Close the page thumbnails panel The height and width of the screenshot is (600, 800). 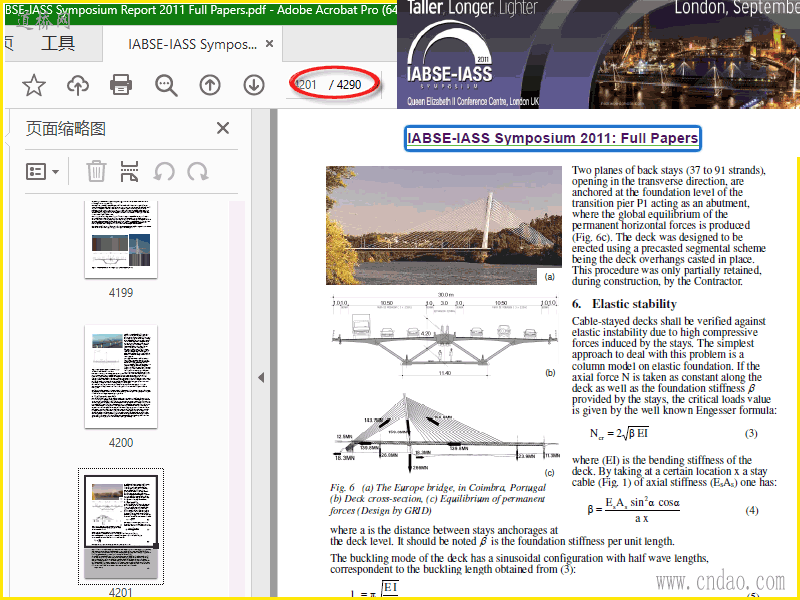[x=223, y=128]
